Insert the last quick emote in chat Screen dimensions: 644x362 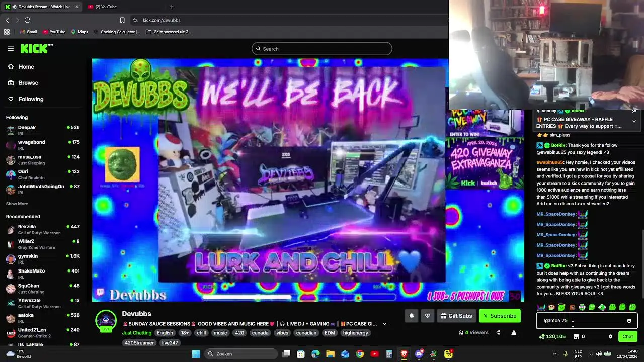tap(632, 307)
